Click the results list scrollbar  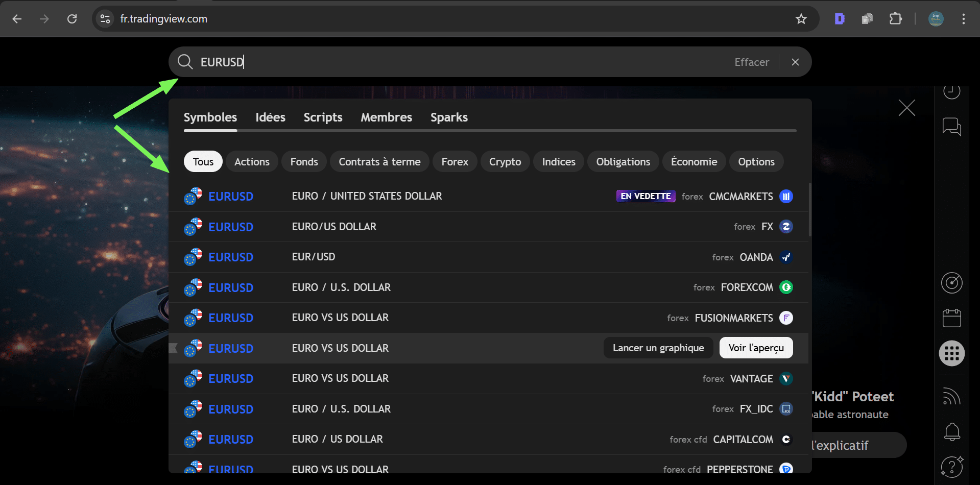[810, 210]
